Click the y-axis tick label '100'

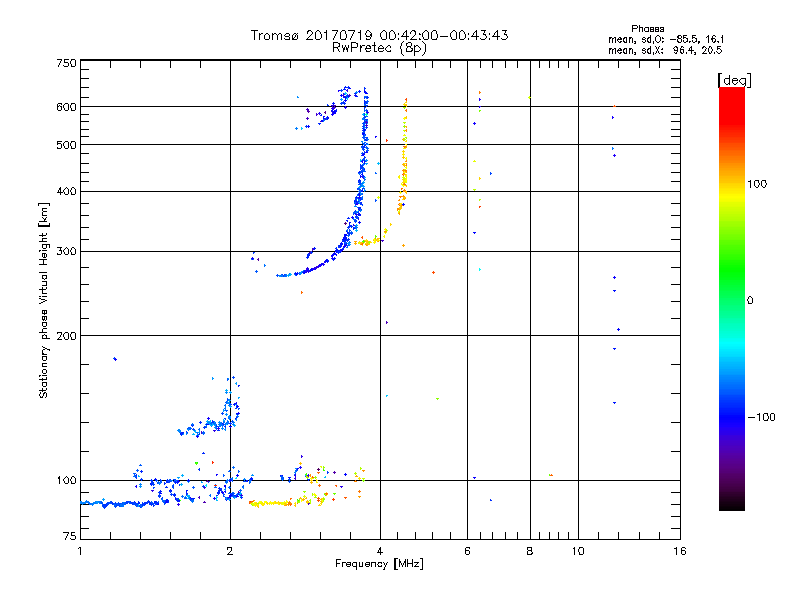pos(66,480)
